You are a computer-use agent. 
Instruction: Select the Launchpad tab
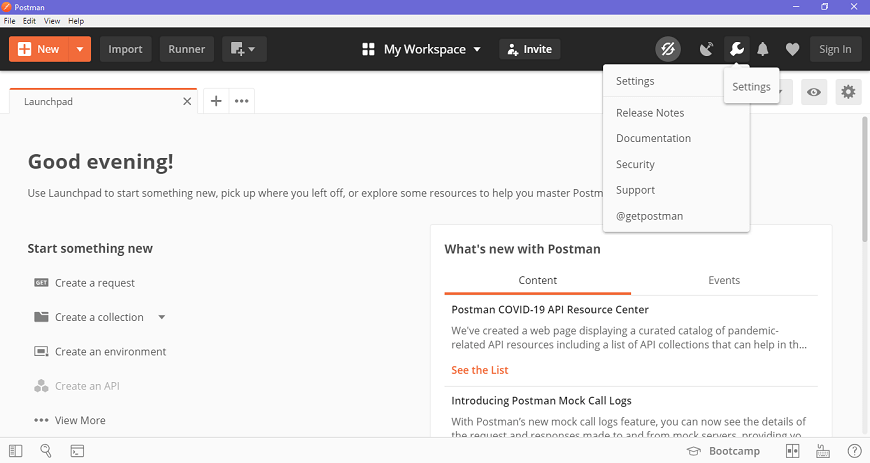pos(103,102)
